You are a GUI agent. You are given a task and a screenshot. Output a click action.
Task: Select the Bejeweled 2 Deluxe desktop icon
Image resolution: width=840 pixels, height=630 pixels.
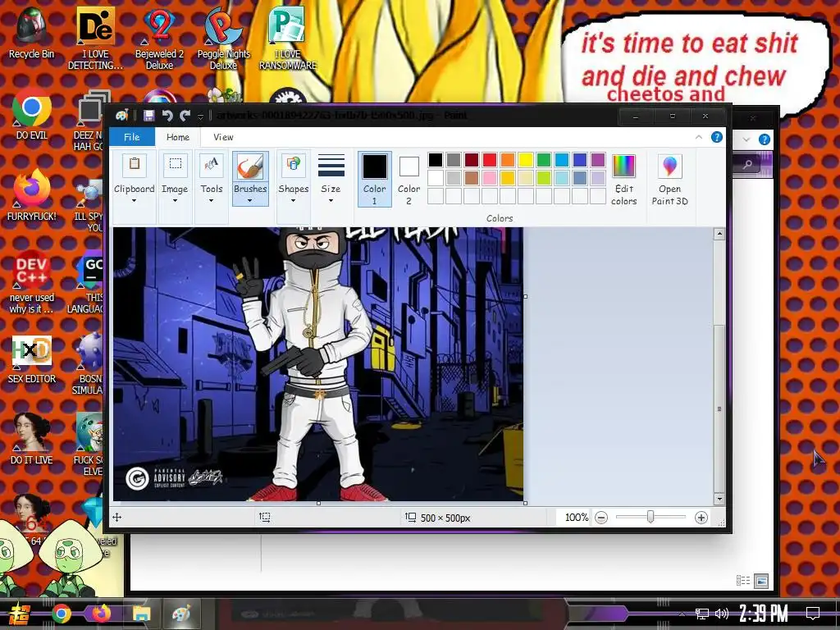tap(159, 38)
